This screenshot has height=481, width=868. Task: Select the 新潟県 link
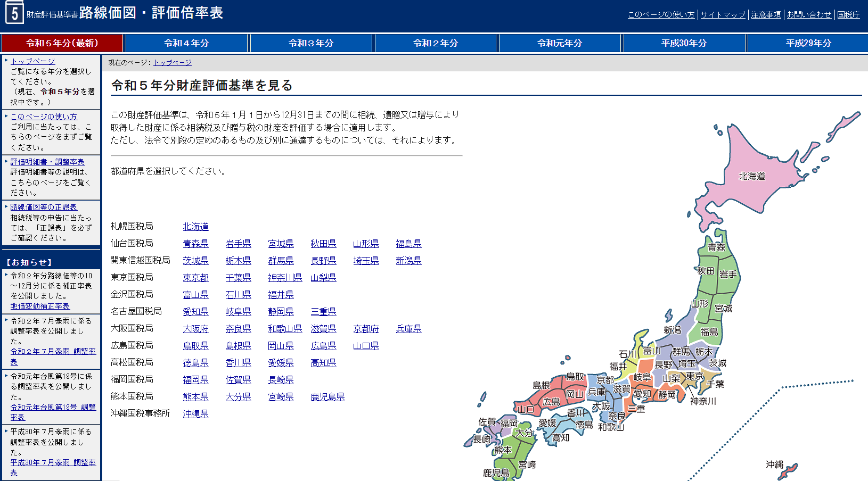[409, 261]
